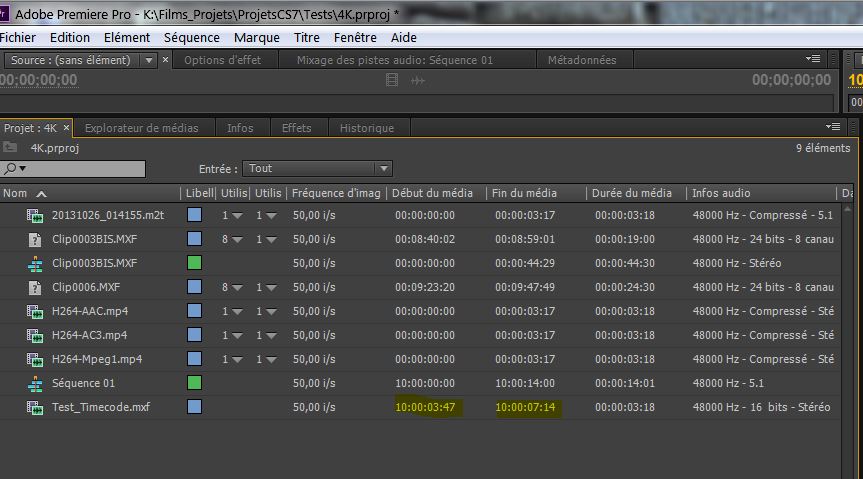Viewport: 863px width, 479px height.
Task: Click the Source monitor time ruler bar
Action: [x=417, y=104]
